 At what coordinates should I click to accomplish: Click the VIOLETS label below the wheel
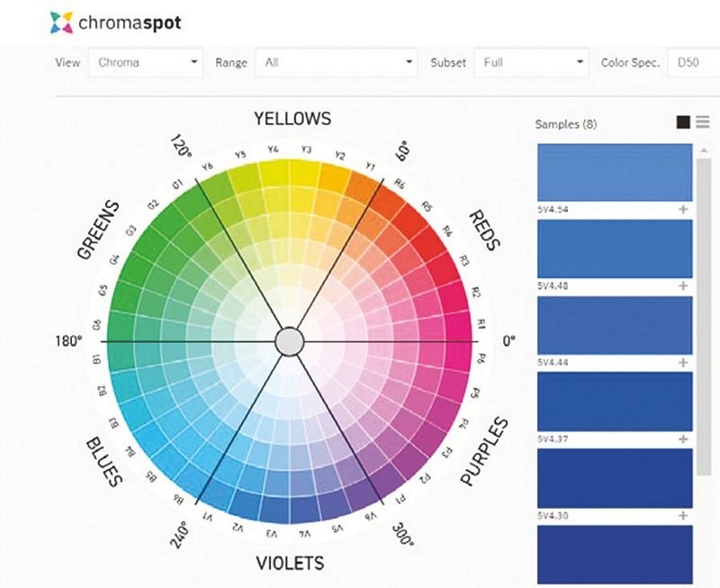click(289, 564)
